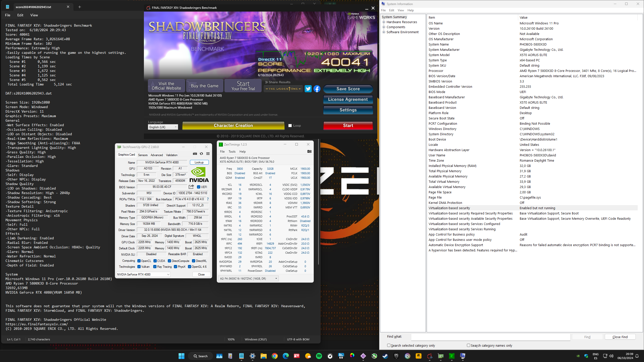Expand Software Environment tree node

point(384,32)
